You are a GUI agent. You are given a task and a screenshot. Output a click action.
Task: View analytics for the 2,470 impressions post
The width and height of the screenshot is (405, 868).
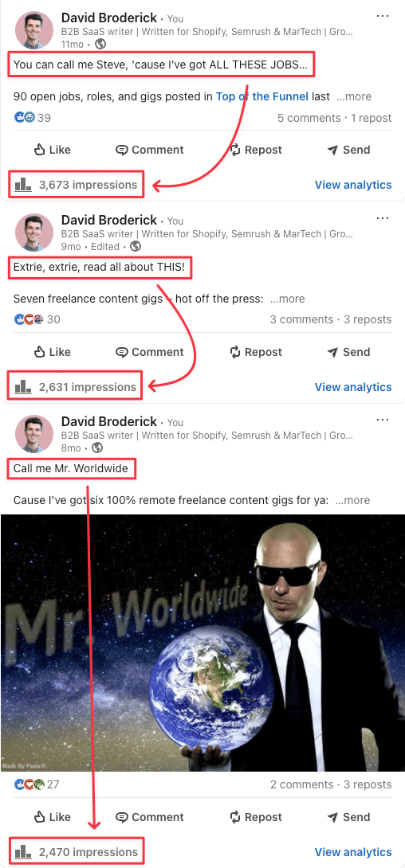tap(353, 852)
